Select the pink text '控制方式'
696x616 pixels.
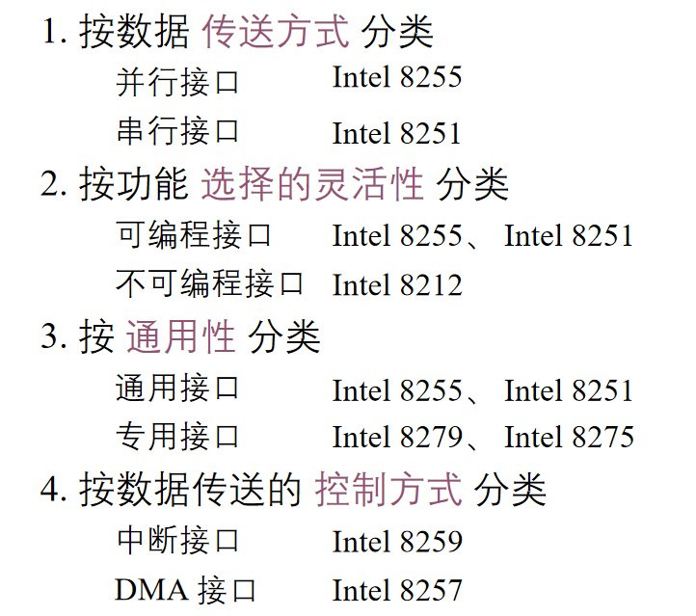tap(388, 490)
